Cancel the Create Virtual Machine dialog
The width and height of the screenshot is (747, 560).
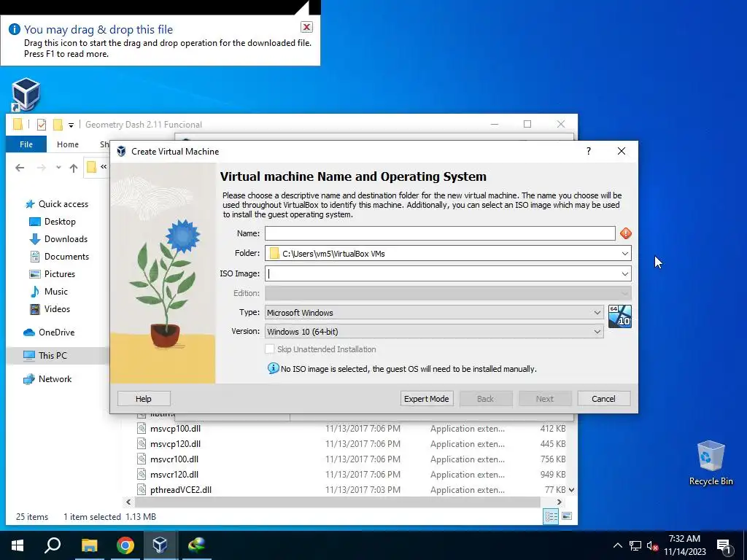pos(603,399)
